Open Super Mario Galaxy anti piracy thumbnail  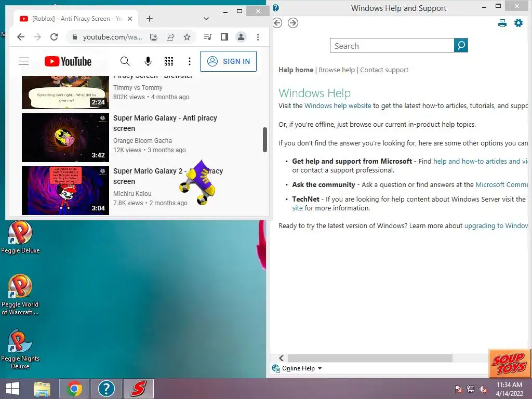pos(65,137)
